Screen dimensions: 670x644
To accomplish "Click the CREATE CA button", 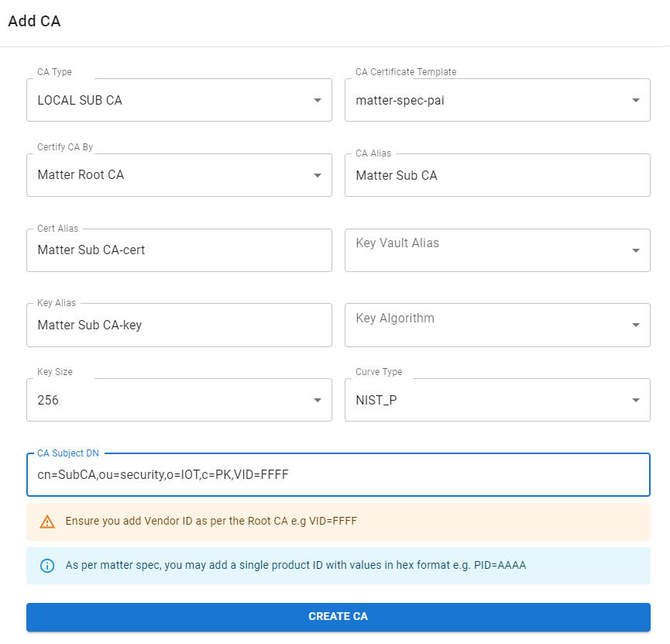I will (x=338, y=617).
